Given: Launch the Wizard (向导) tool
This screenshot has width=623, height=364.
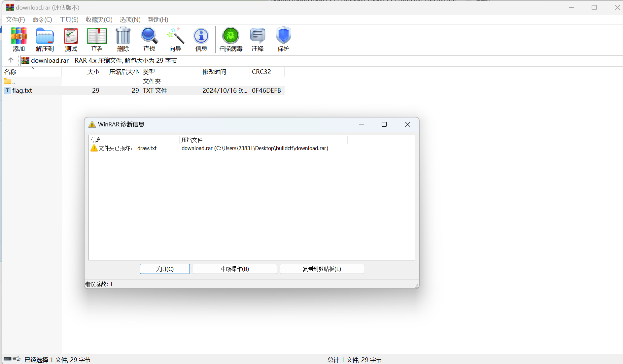Looking at the screenshot, I should click(175, 39).
